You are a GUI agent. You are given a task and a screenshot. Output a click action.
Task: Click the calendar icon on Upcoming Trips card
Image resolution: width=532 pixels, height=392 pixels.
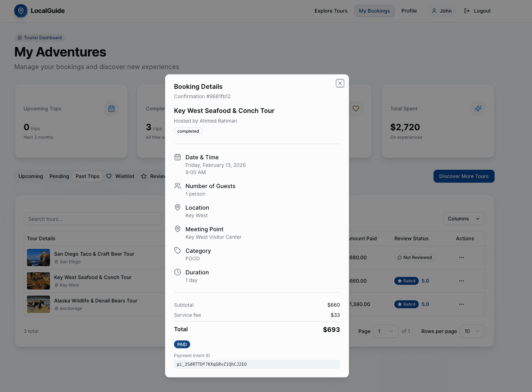111,109
